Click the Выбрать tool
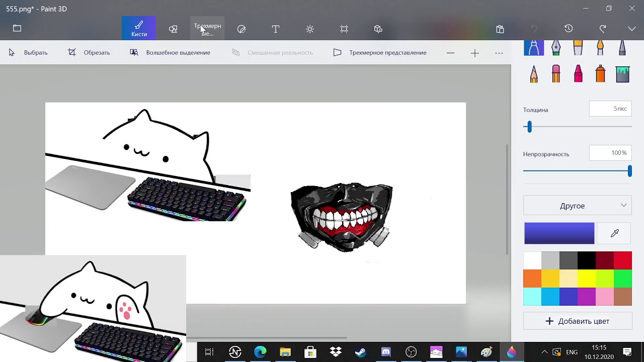Viewport: 644px width, 362px height. [x=28, y=53]
